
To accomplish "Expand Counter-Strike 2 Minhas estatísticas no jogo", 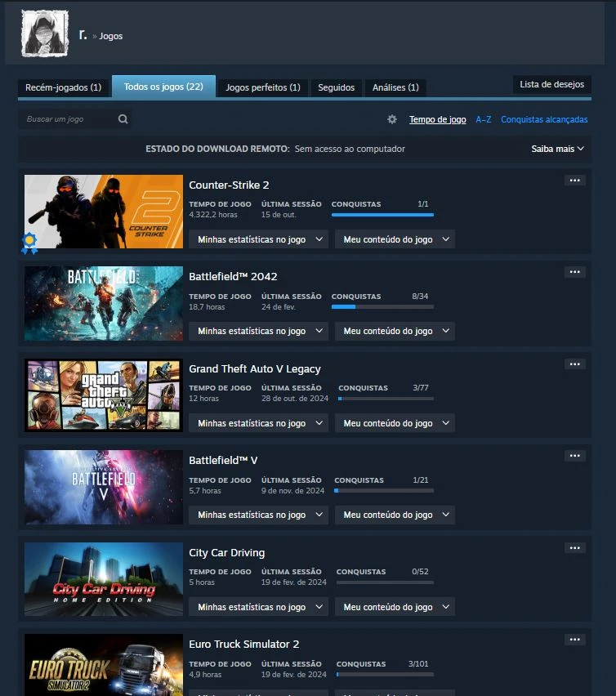I will coord(258,239).
